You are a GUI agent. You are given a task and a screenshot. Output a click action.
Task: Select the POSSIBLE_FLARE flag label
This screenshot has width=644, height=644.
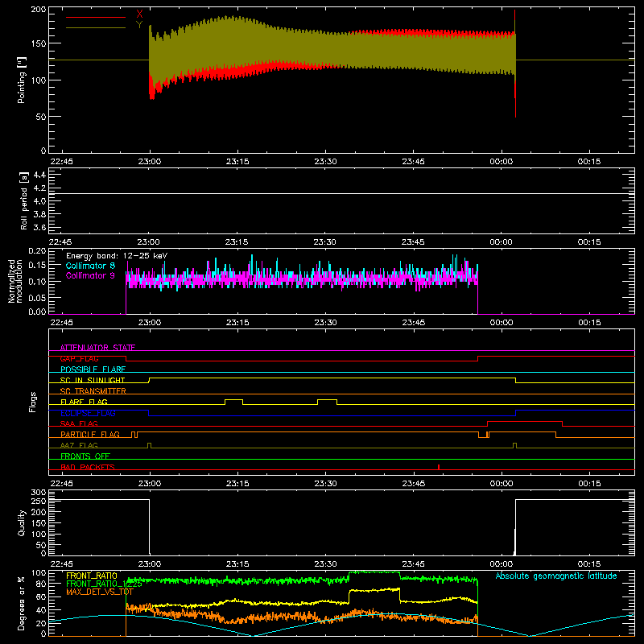click(93, 369)
